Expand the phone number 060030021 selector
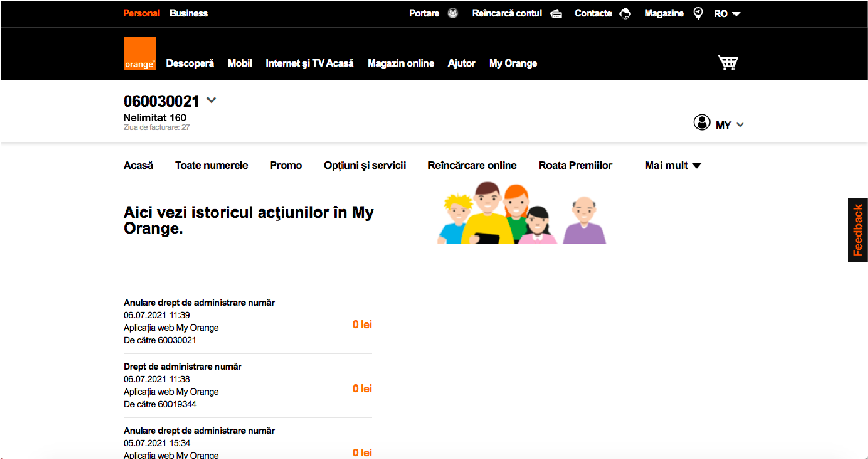Image resolution: width=868 pixels, height=459 pixels. tap(211, 100)
